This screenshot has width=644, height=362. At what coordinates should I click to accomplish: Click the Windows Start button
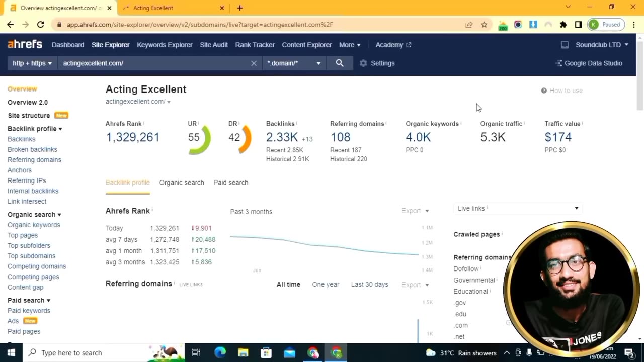click(11, 352)
